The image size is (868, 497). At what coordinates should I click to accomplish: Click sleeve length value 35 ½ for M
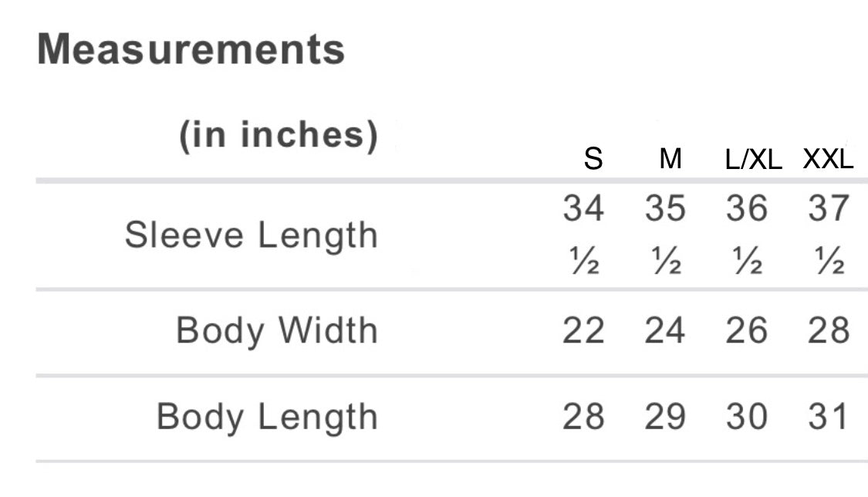pos(665,233)
